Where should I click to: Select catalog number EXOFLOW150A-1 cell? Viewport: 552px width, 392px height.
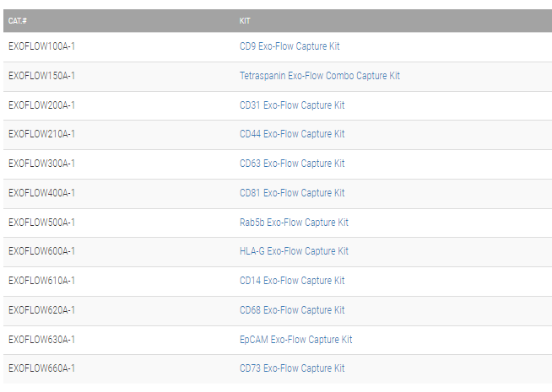[x=41, y=76]
